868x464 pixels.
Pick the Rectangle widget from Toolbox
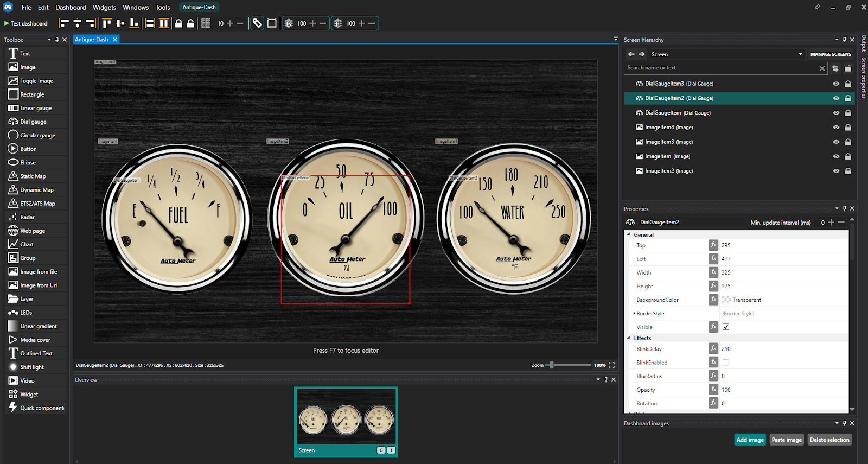(36, 94)
